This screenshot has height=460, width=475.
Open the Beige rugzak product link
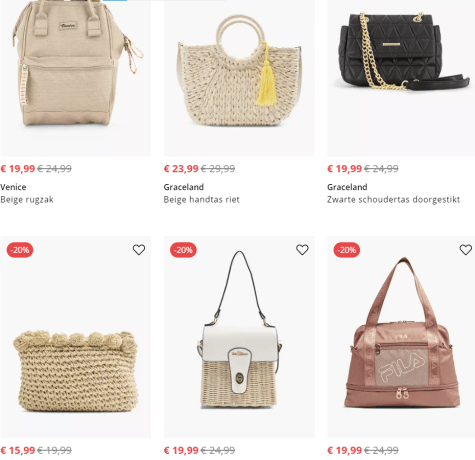click(x=27, y=200)
